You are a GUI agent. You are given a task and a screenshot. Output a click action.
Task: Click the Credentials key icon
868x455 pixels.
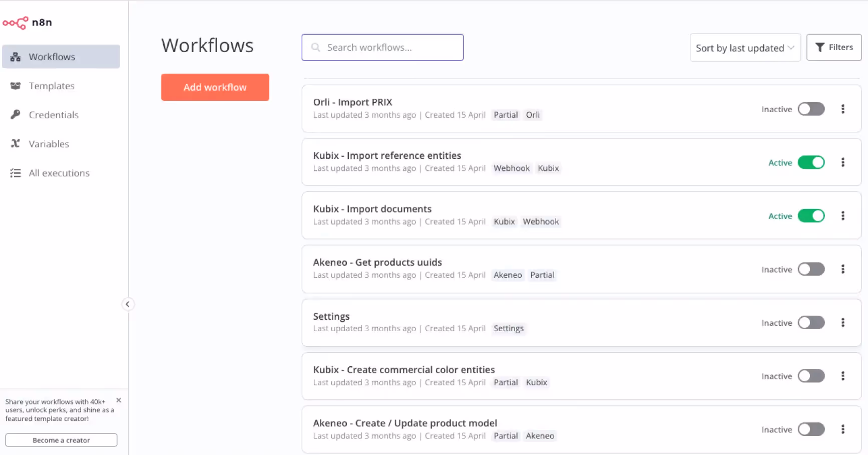point(16,115)
